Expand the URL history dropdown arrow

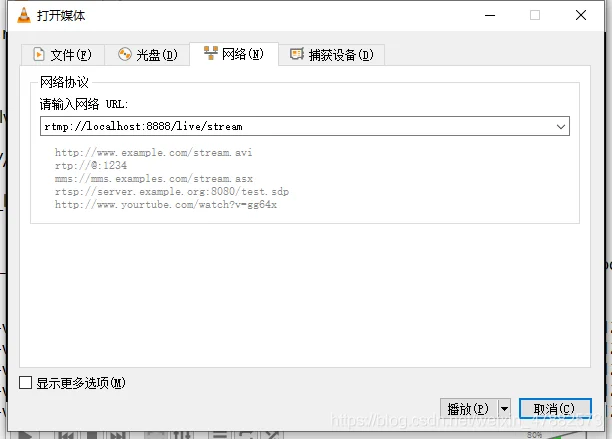pyautogui.click(x=561, y=126)
